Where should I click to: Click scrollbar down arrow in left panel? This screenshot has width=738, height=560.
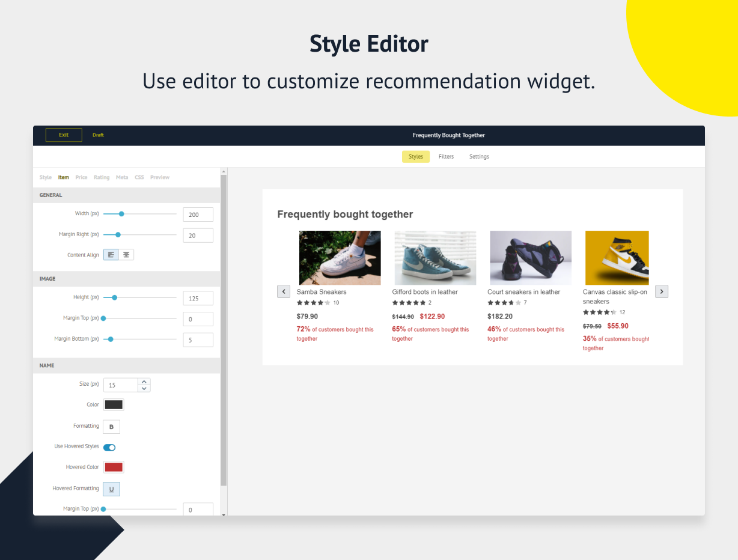224,514
